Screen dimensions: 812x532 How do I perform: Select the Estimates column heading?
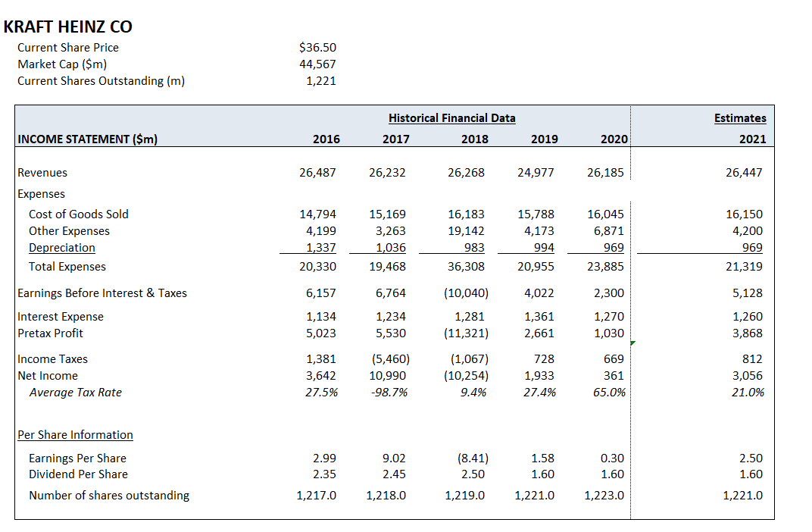[x=740, y=118]
